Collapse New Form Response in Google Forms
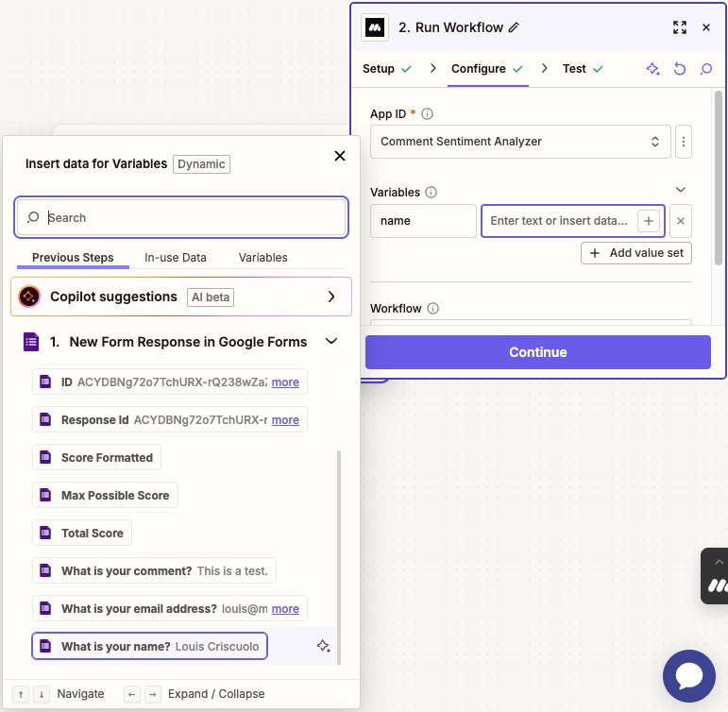 click(x=331, y=342)
